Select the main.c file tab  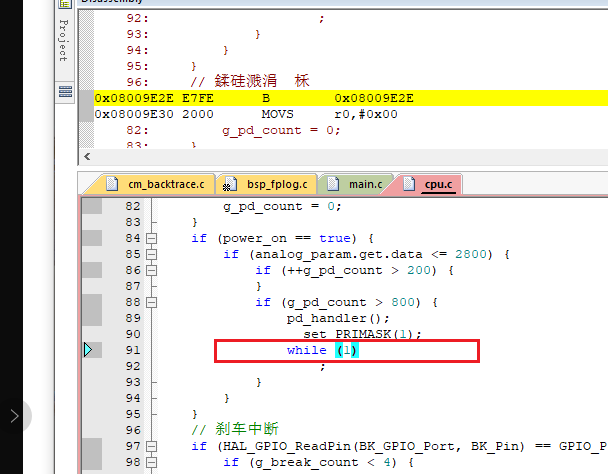357,184
